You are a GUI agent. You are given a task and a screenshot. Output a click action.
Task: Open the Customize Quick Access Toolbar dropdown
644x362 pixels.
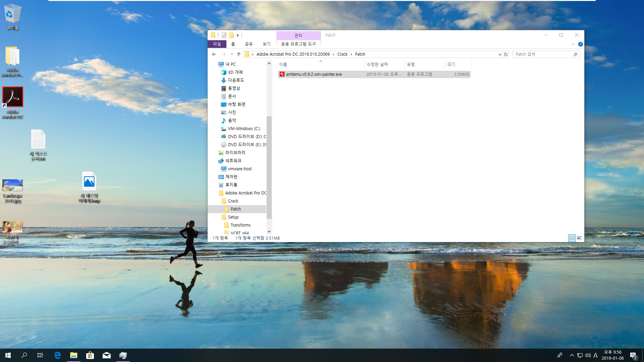click(237, 35)
